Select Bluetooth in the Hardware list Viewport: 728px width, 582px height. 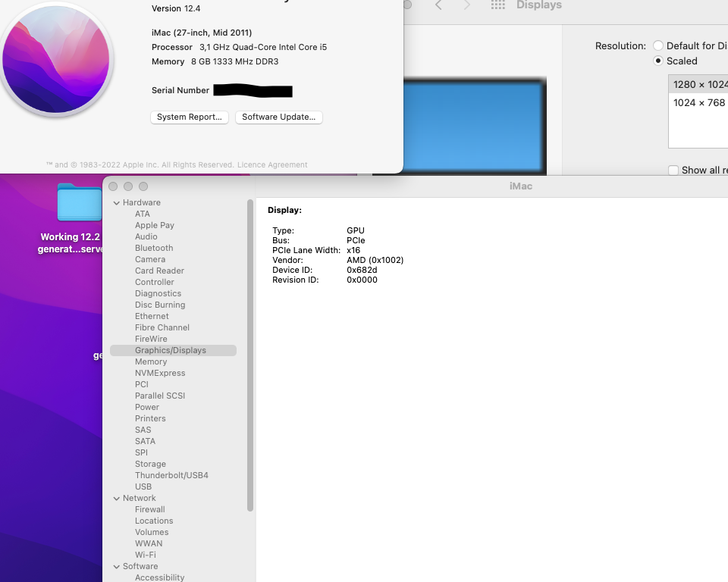[154, 248]
